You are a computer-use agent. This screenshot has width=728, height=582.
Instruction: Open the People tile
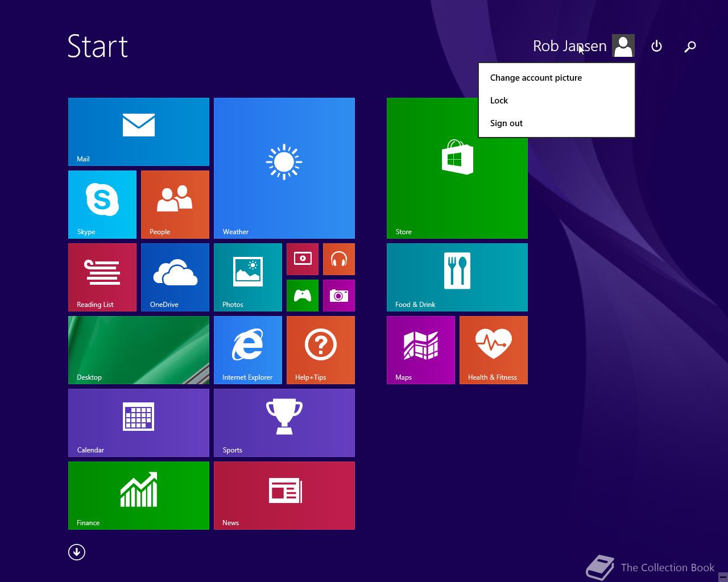click(175, 205)
